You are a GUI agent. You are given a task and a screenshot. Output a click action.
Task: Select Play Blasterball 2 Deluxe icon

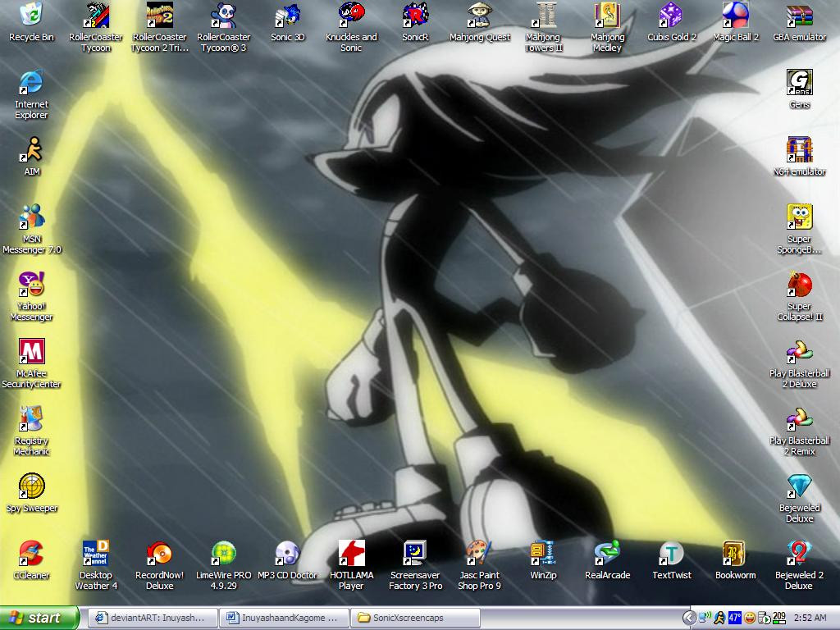[x=799, y=352]
